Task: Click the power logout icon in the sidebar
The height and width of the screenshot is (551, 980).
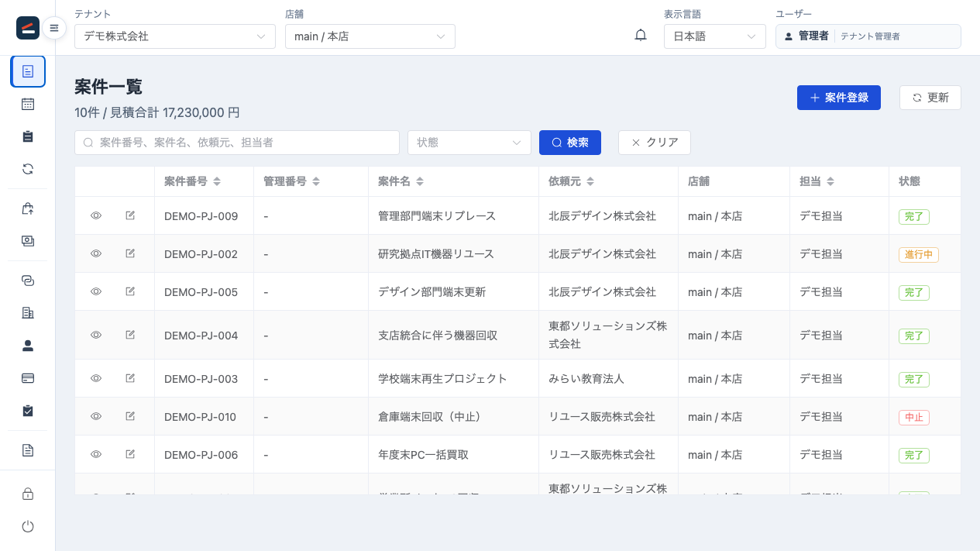Action: coord(28,526)
